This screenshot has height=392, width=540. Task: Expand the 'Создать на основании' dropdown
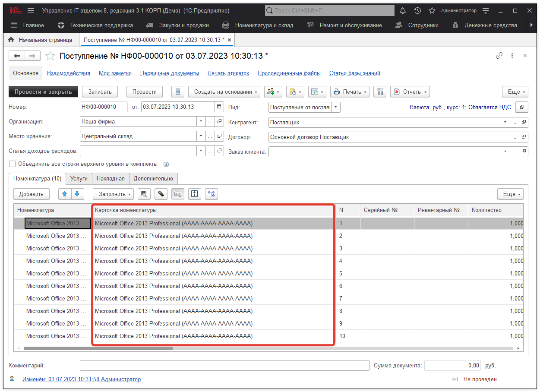(x=224, y=92)
